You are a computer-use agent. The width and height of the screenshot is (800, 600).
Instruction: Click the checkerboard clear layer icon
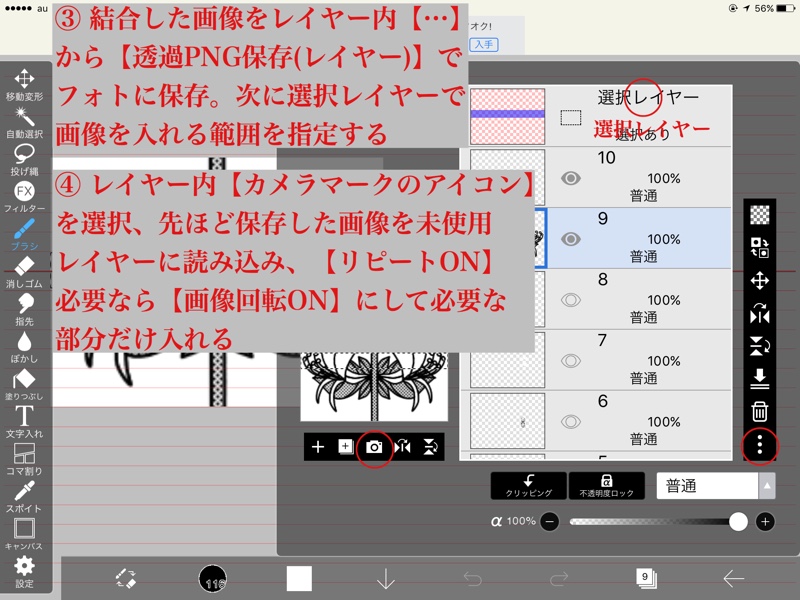(760, 215)
